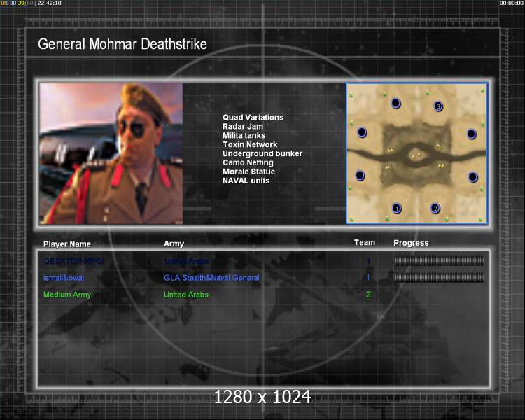Click the Army column header
This screenshot has width=525, height=420.
pos(174,244)
